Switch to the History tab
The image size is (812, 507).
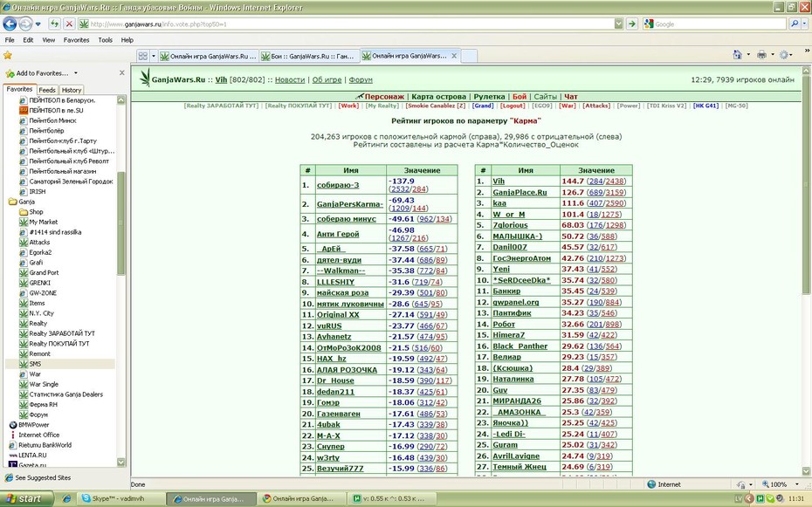pyautogui.click(x=72, y=90)
